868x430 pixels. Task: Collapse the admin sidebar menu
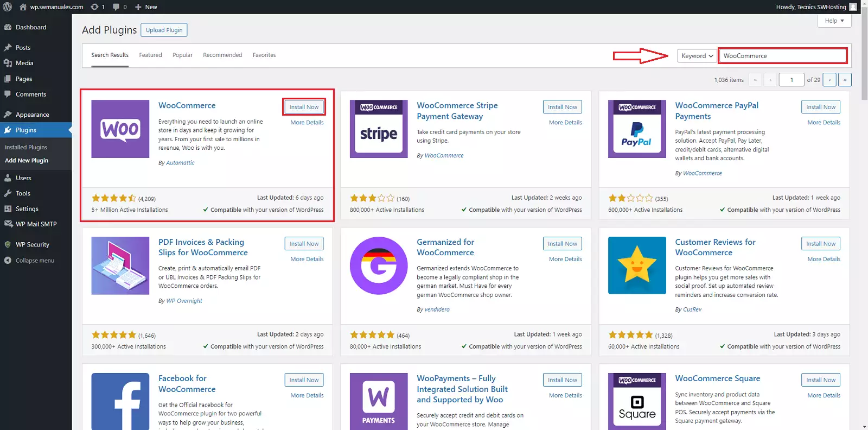point(35,261)
